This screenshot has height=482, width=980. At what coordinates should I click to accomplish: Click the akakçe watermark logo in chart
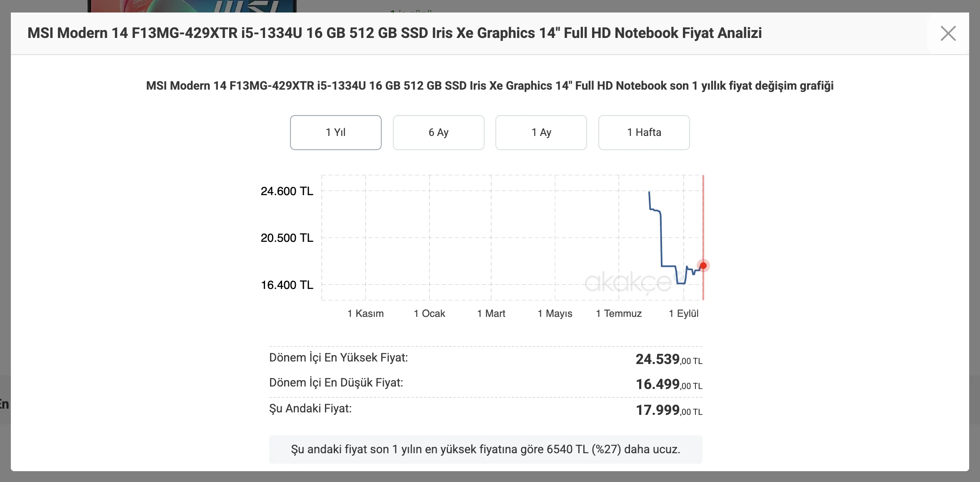627,283
